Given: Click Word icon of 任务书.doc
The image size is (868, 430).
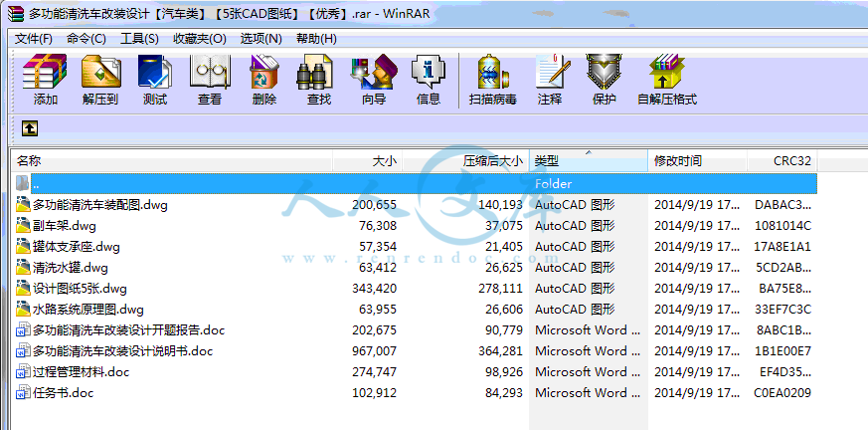Looking at the screenshot, I should click(x=23, y=393).
